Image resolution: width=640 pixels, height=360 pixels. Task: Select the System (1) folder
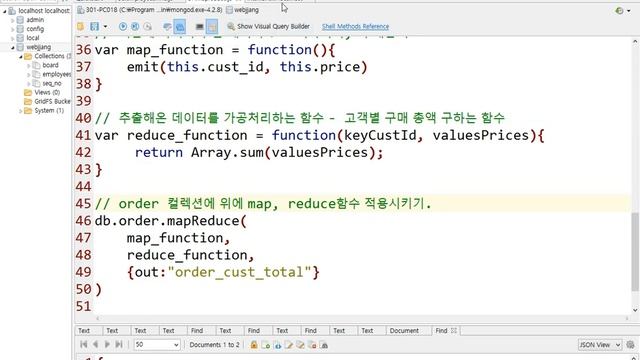click(x=49, y=111)
